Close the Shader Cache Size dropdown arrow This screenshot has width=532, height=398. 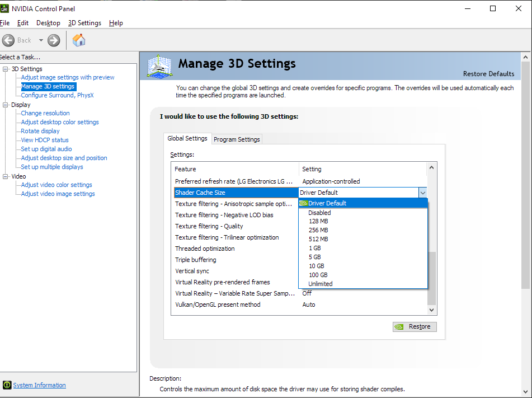[x=423, y=193]
